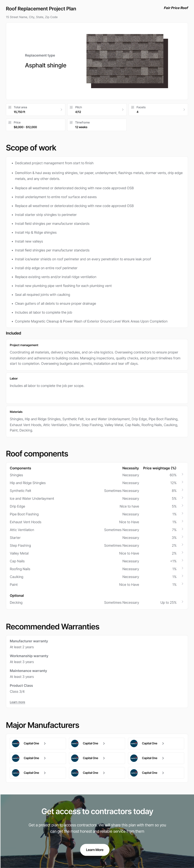This screenshot has height=868, width=194.
Task: Click the hatch icon beside Facets
Action: (132, 107)
